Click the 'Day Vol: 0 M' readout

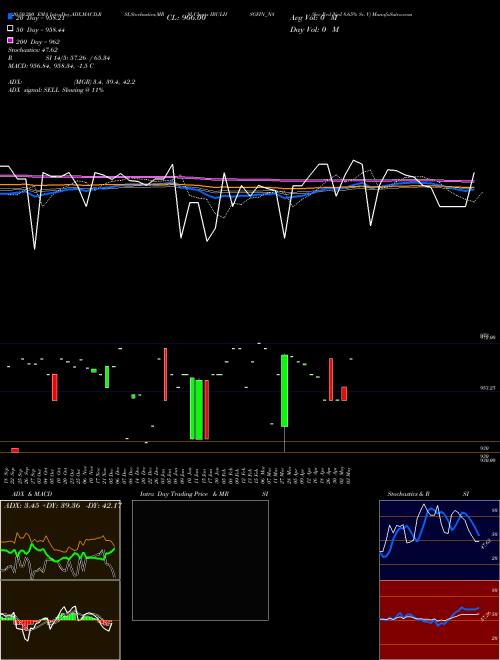pos(314,29)
